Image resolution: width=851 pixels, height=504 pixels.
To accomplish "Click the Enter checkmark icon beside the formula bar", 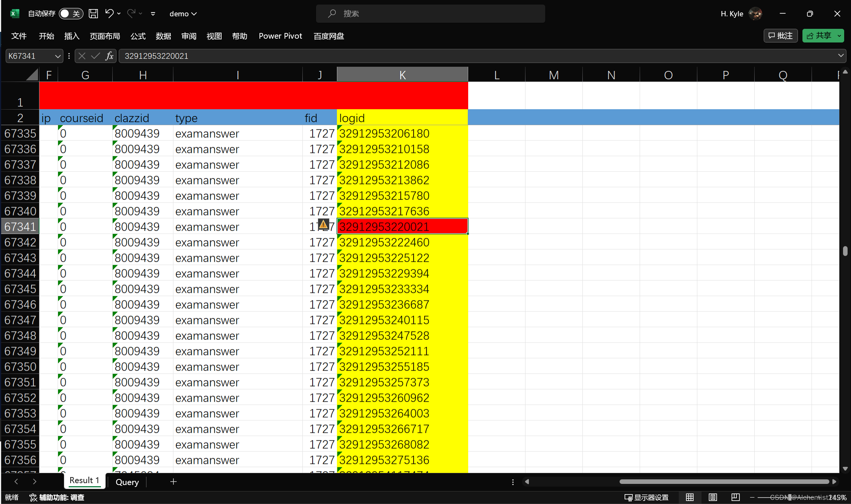I will [95, 56].
